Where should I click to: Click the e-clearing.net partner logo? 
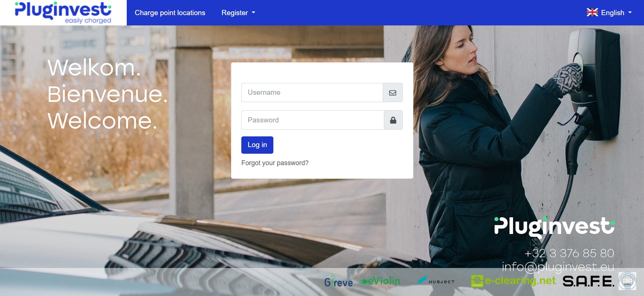pyautogui.click(x=513, y=281)
